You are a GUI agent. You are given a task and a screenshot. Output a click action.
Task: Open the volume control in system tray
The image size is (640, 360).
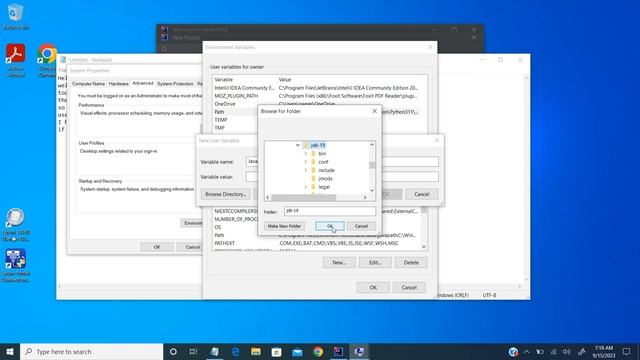coord(567,352)
